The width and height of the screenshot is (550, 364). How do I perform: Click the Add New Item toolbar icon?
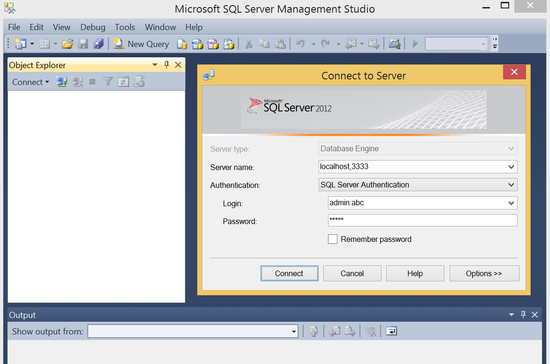coord(45,44)
